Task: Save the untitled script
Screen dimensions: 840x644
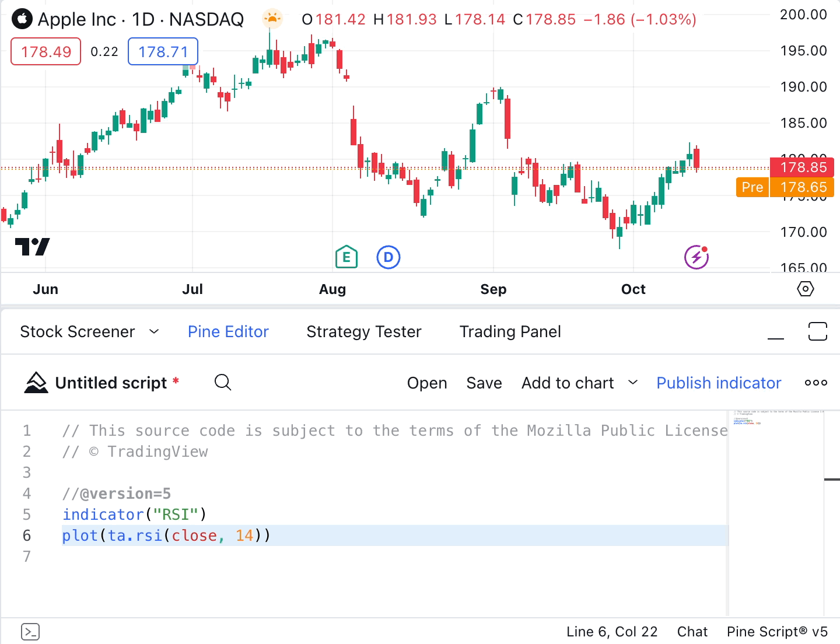Action: click(484, 383)
